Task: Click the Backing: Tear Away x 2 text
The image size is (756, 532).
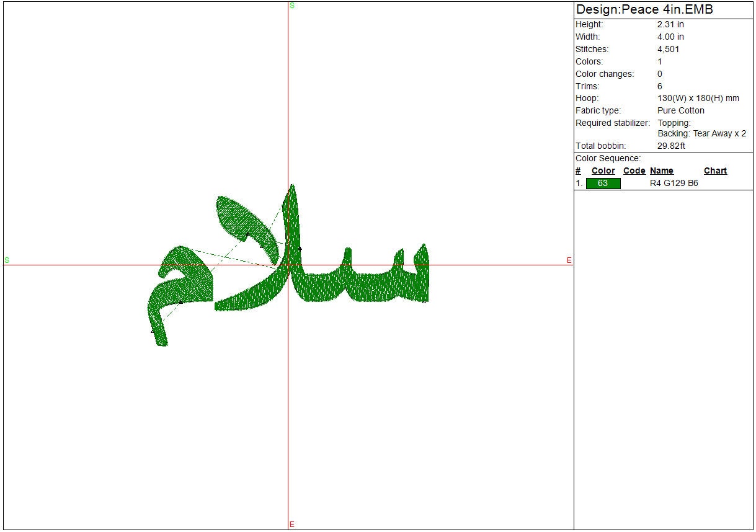Action: (701, 134)
